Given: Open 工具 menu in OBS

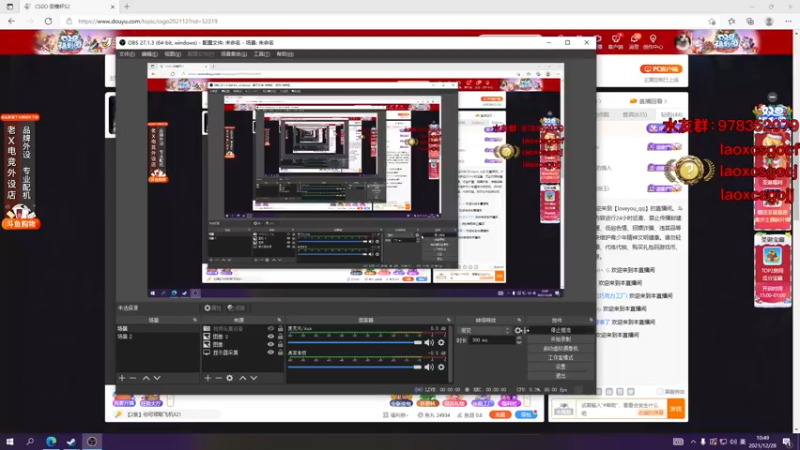Looking at the screenshot, I should point(261,54).
